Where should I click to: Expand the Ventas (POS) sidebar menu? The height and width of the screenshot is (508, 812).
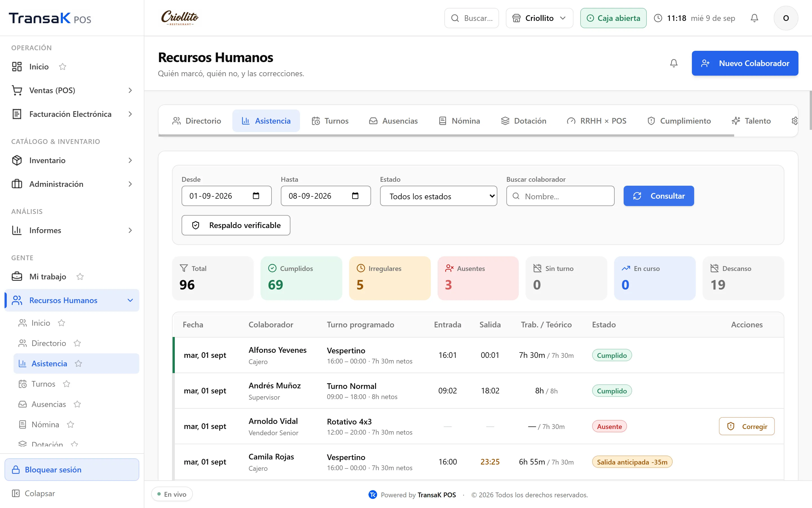pyautogui.click(x=72, y=90)
